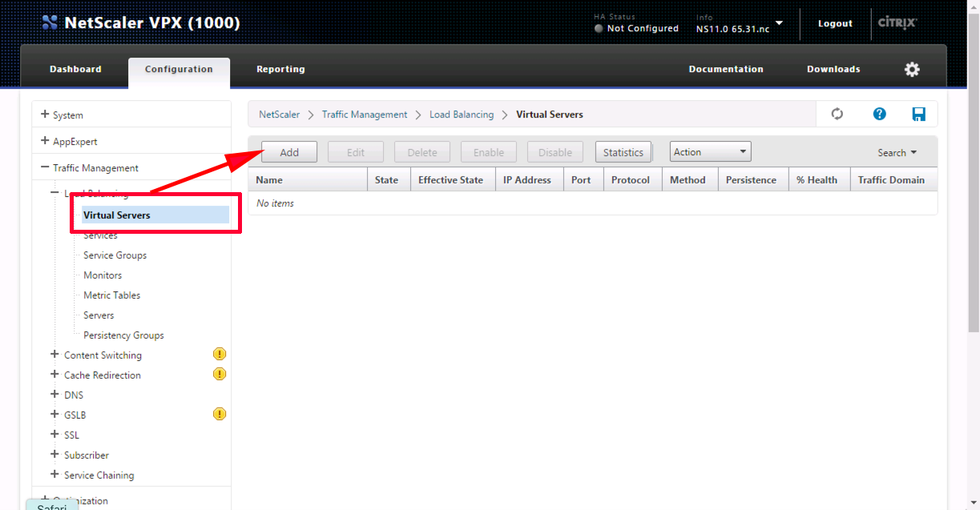
Task: Sort by the Name column header
Action: pos(307,179)
